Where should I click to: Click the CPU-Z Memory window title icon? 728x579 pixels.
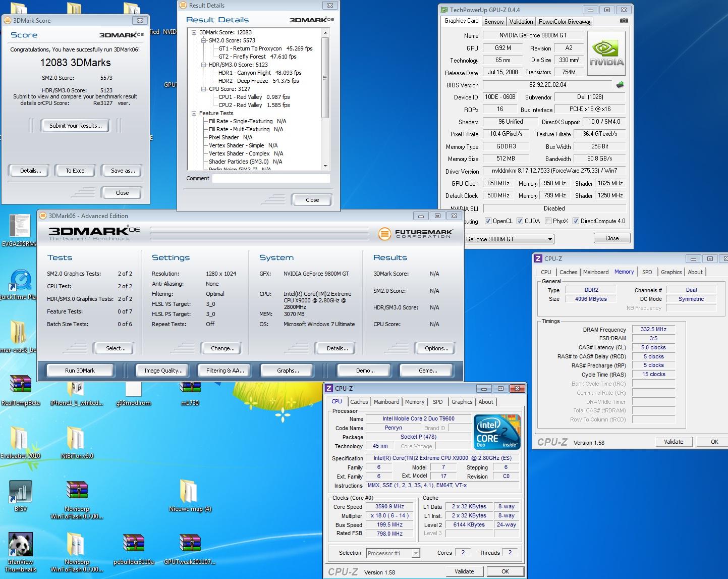point(538,258)
